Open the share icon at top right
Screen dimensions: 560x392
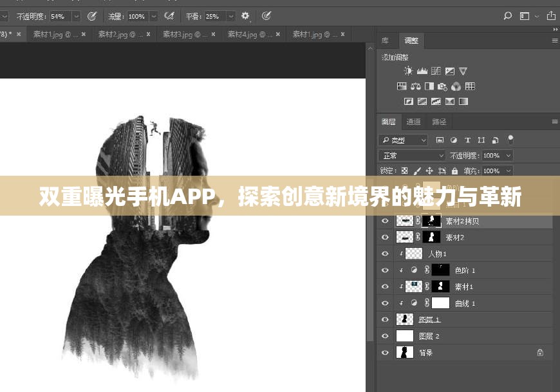(x=551, y=15)
